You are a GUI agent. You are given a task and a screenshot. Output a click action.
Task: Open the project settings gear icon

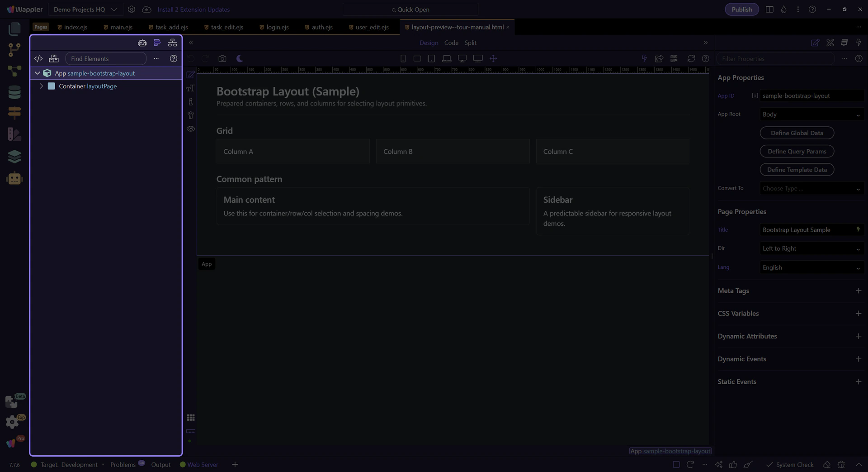(132, 10)
